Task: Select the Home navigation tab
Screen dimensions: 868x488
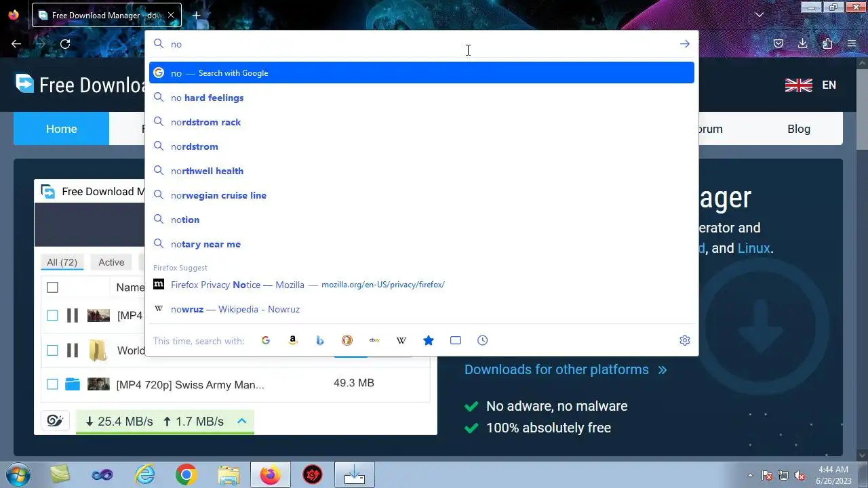Action: pos(61,129)
